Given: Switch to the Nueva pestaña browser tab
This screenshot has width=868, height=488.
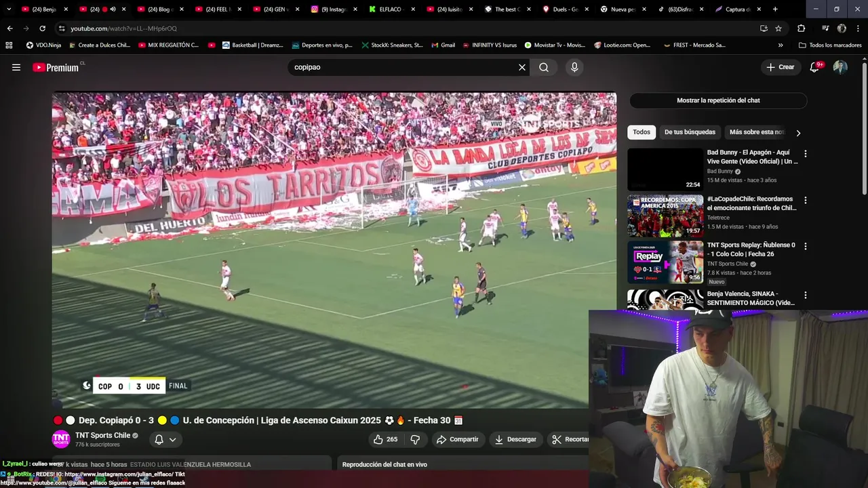Looking at the screenshot, I should pyautogui.click(x=623, y=9).
